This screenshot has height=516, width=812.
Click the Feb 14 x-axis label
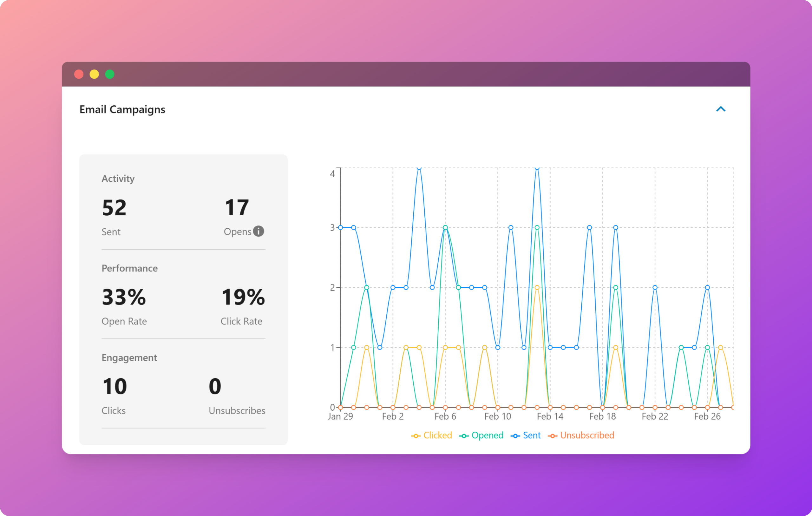pyautogui.click(x=550, y=416)
